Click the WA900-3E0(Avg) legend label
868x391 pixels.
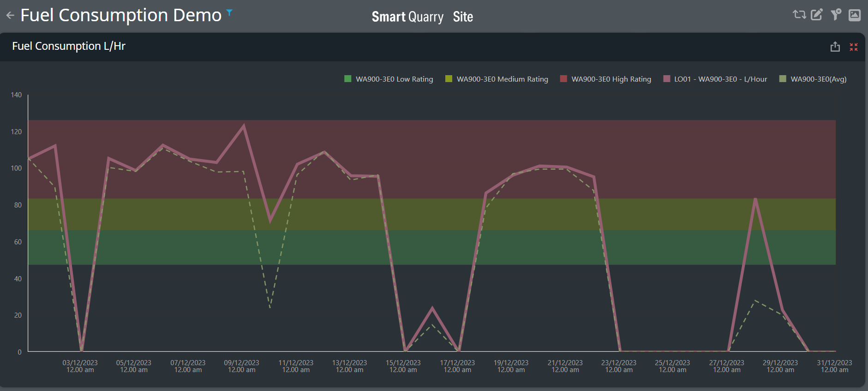819,79
